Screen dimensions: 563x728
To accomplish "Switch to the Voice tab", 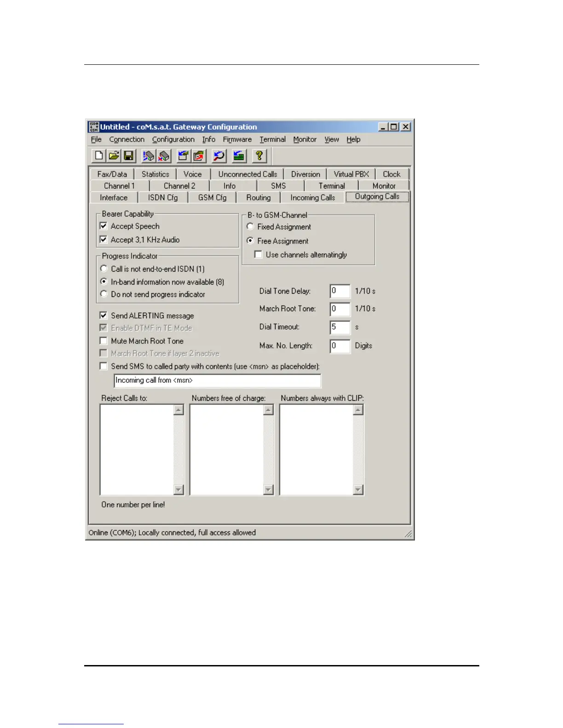I will tap(193, 174).
